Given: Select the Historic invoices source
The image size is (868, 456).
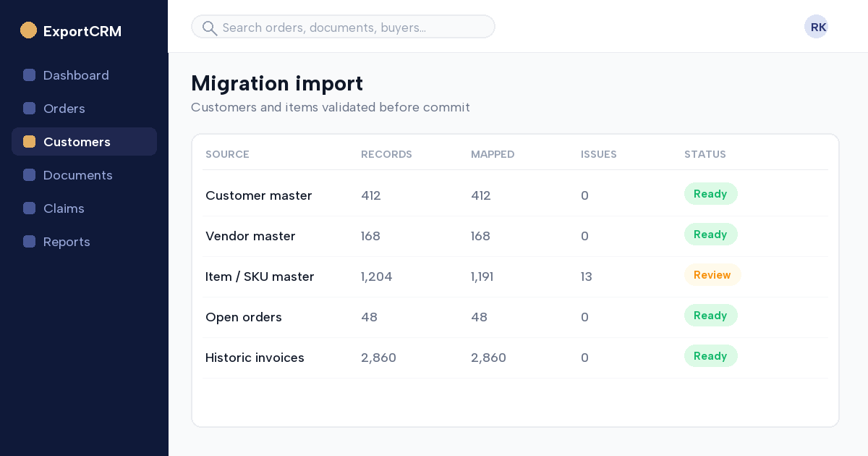Looking at the screenshot, I should 255,358.
